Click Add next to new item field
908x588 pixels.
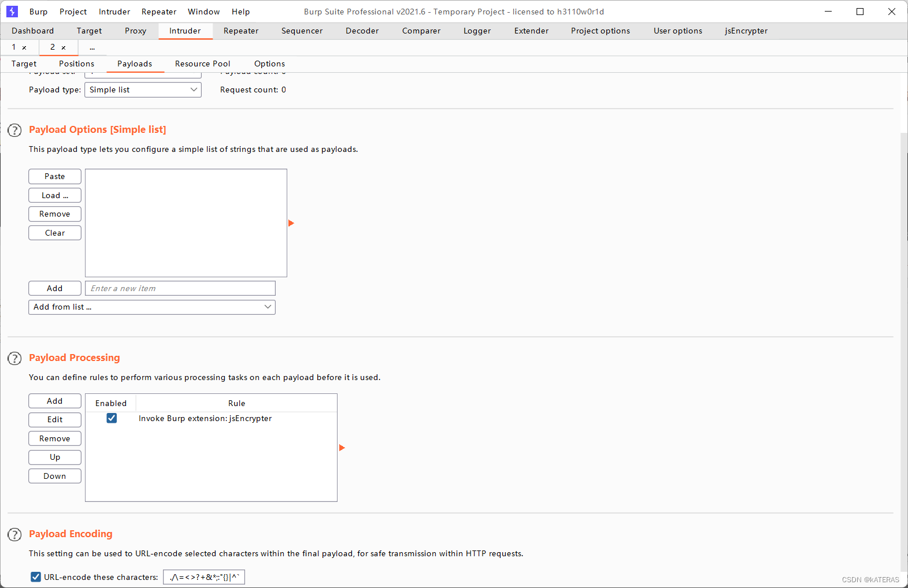[55, 288]
